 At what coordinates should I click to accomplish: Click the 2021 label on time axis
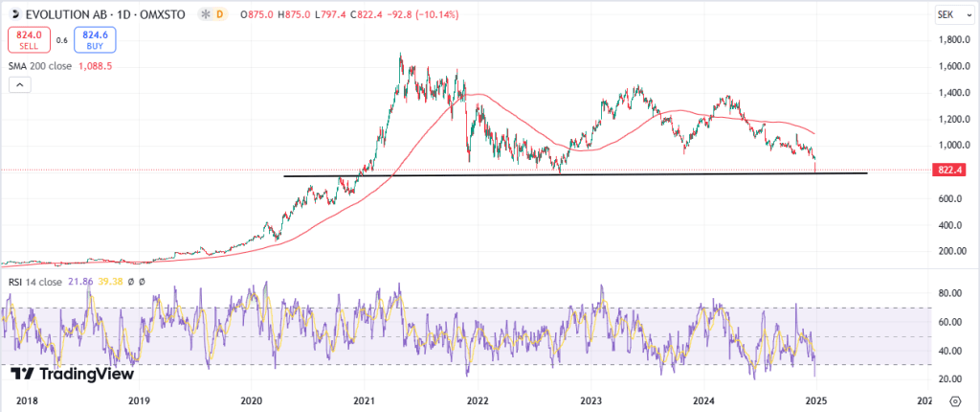pyautogui.click(x=365, y=400)
